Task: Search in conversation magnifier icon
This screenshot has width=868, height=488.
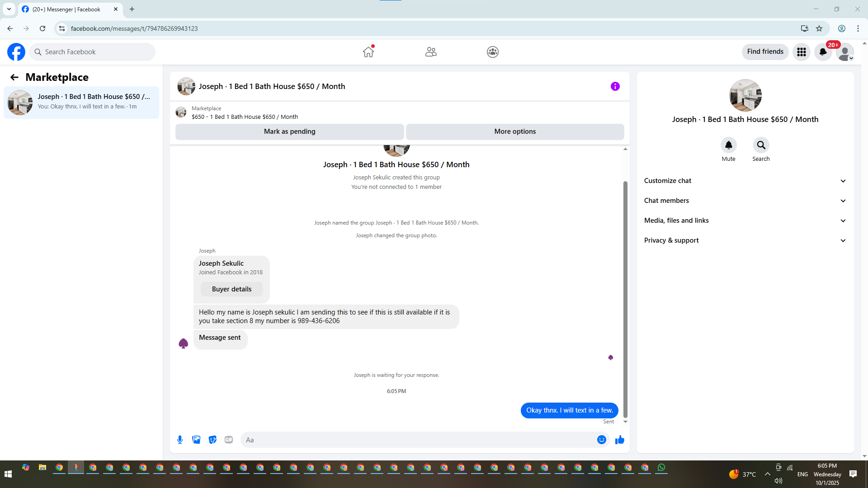Action: click(761, 145)
